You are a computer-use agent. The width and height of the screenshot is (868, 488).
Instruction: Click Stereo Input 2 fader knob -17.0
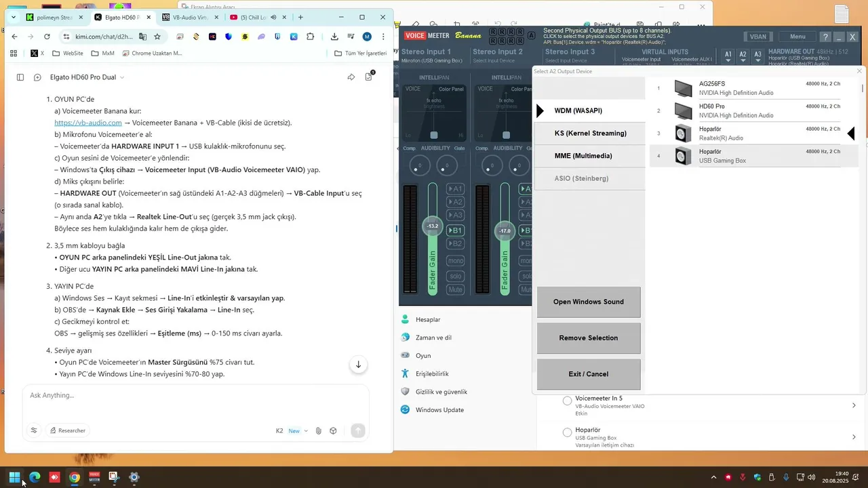(x=505, y=230)
